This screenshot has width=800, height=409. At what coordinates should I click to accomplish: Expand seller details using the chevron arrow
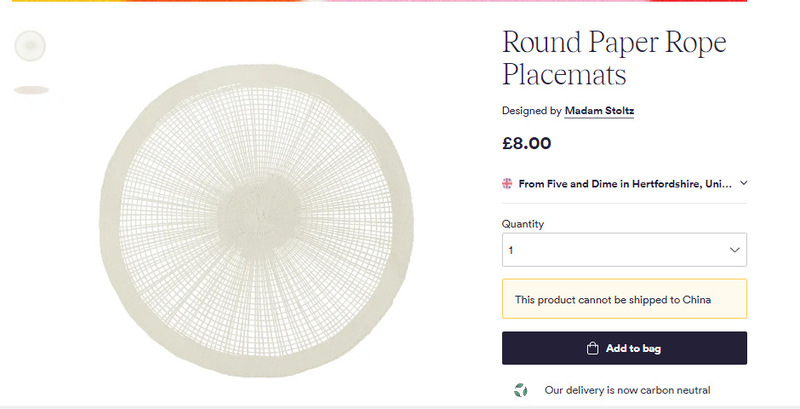click(x=743, y=183)
